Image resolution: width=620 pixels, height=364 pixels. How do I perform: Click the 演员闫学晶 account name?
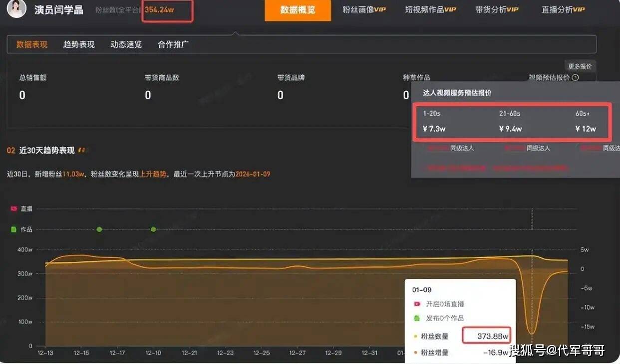coord(59,10)
